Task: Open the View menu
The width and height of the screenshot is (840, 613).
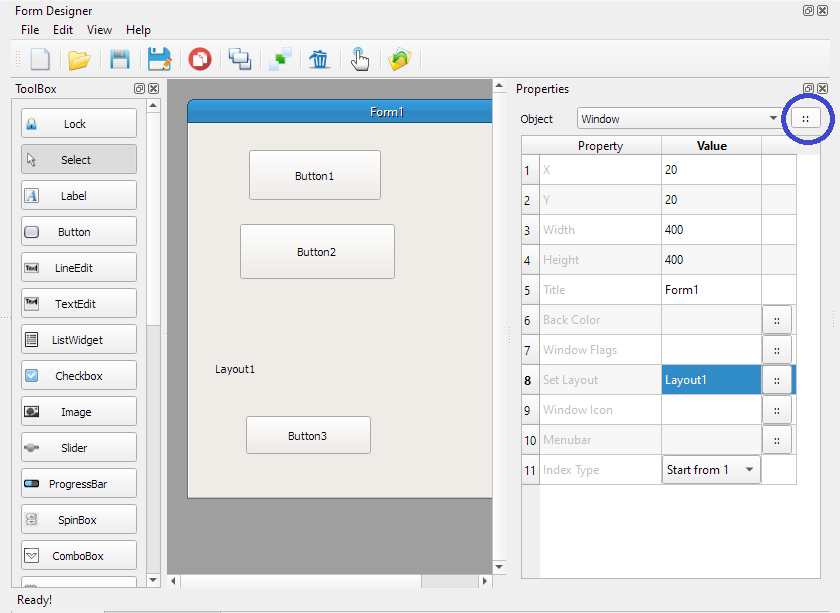Action: click(x=99, y=30)
